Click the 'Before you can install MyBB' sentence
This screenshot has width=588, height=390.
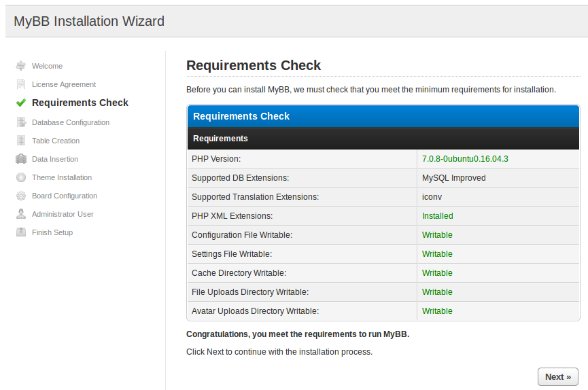click(371, 90)
